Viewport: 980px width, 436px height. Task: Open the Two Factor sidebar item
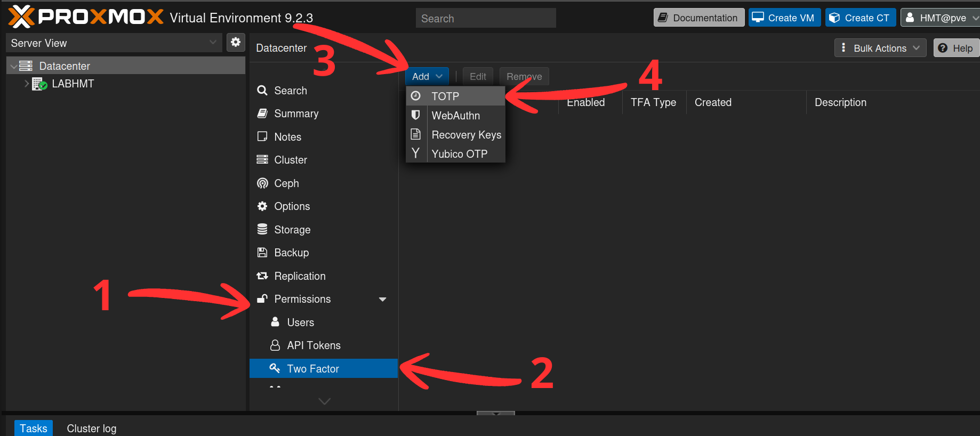point(324,368)
